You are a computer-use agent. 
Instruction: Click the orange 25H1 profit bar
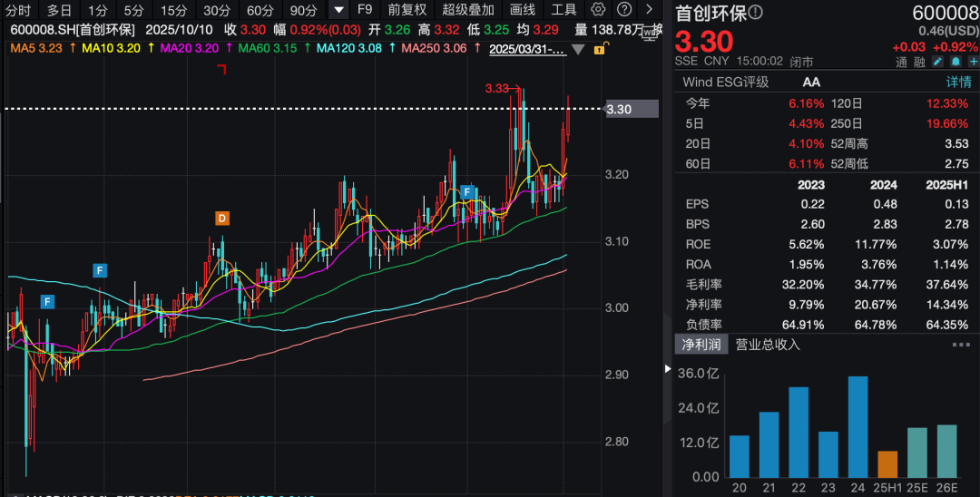pos(887,463)
